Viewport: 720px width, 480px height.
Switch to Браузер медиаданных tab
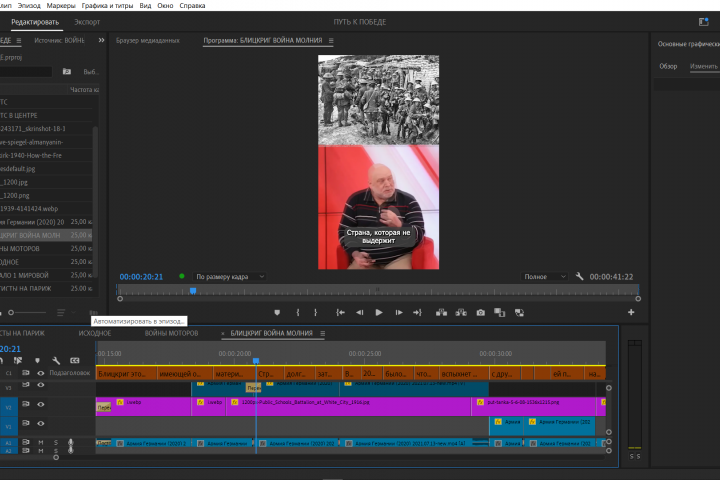[147, 40]
